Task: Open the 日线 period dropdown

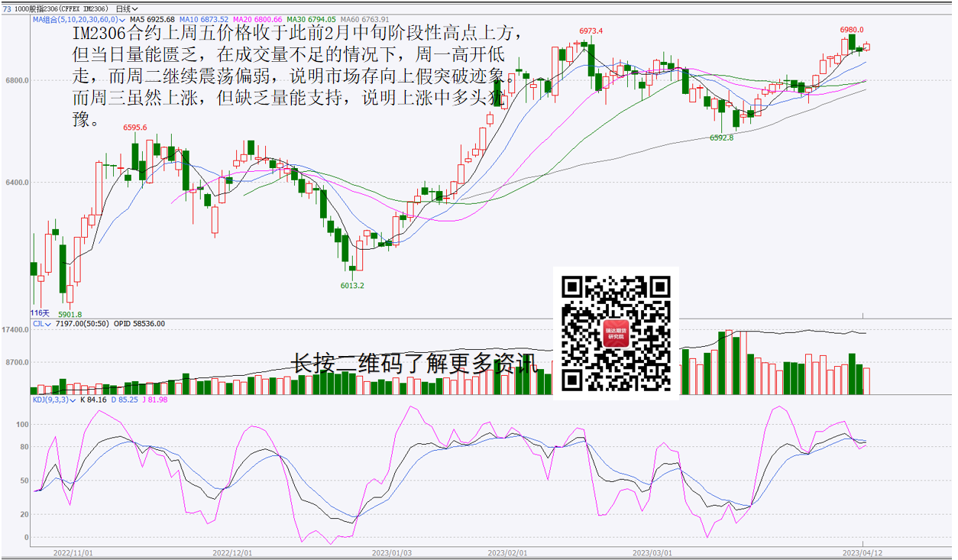Action: [127, 8]
